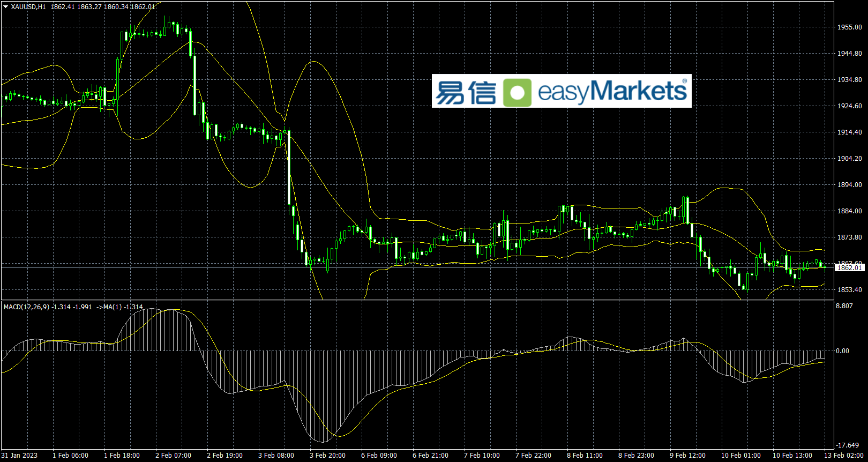Click the 1884.00 price scale label
The height and width of the screenshot is (462, 868).
850,211
